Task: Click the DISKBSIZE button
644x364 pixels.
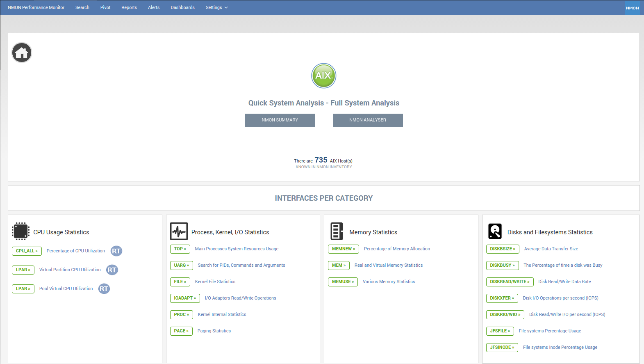Action: tap(503, 249)
